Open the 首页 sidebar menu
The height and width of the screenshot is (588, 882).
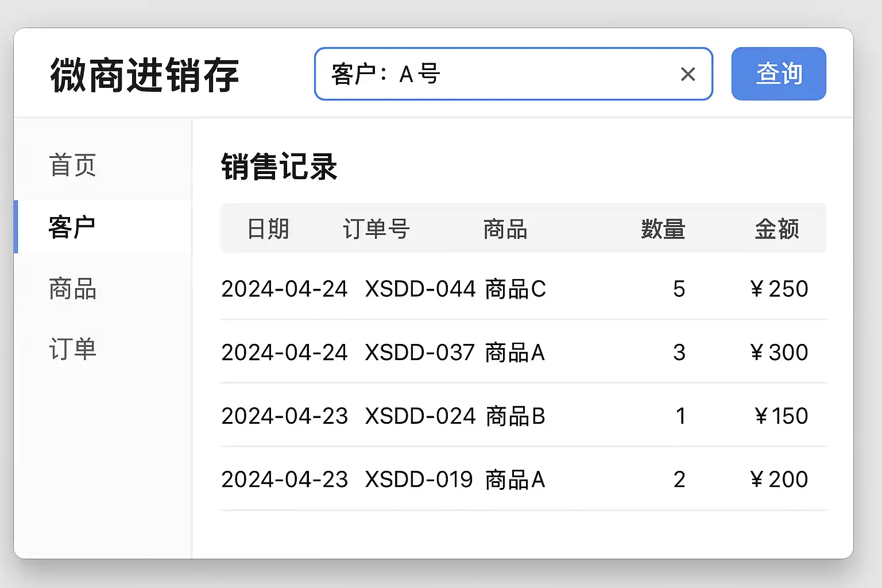(x=73, y=166)
